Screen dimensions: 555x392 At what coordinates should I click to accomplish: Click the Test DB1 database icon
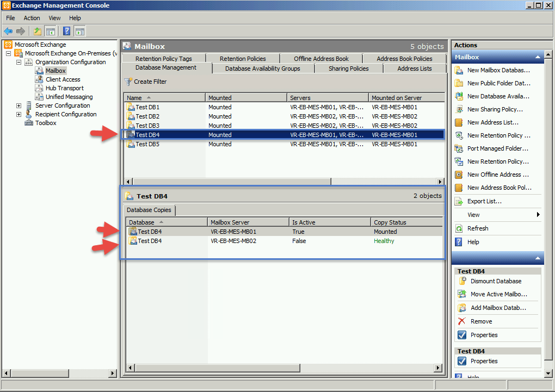coord(131,107)
